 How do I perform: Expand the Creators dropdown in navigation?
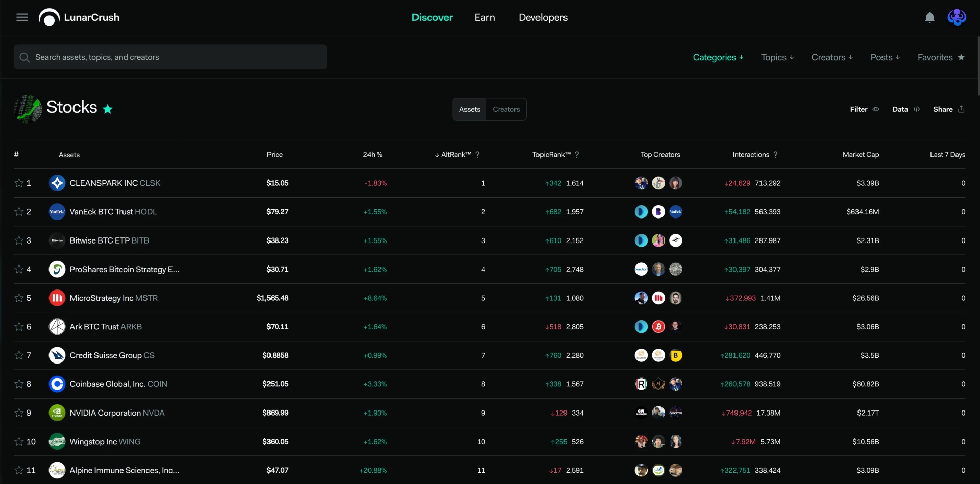pos(832,57)
